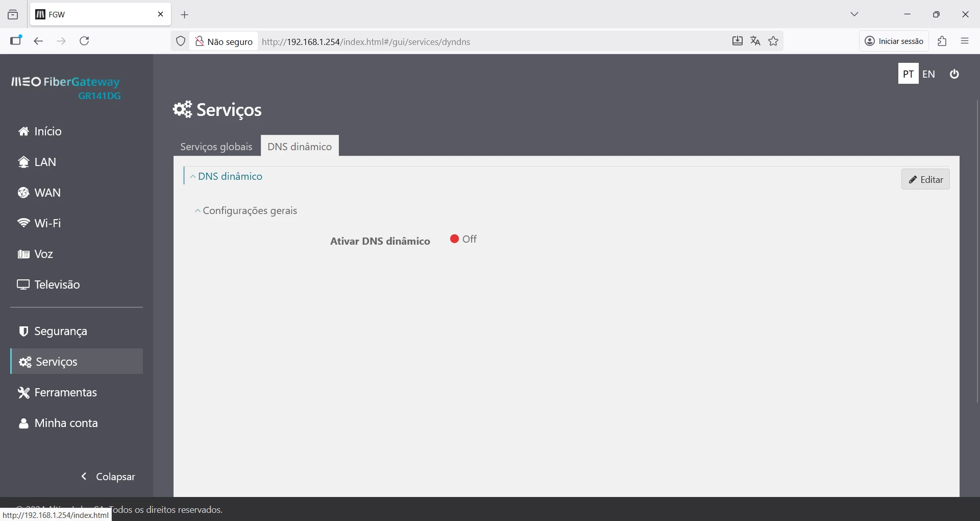Open the sidebar toggle icon

(16, 41)
